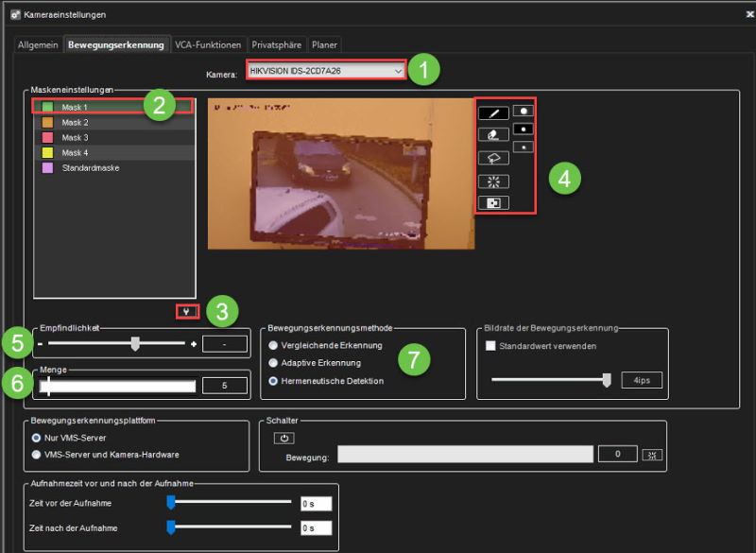
Task: Click the starburst clear-mask tool
Action: click(493, 181)
